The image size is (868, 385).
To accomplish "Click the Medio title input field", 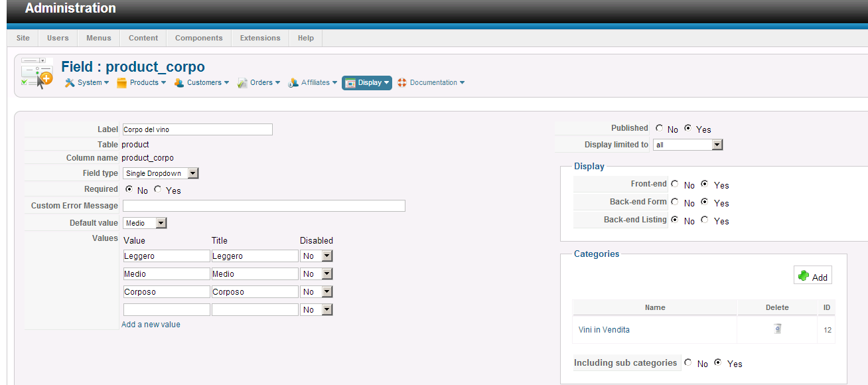I will tap(255, 273).
